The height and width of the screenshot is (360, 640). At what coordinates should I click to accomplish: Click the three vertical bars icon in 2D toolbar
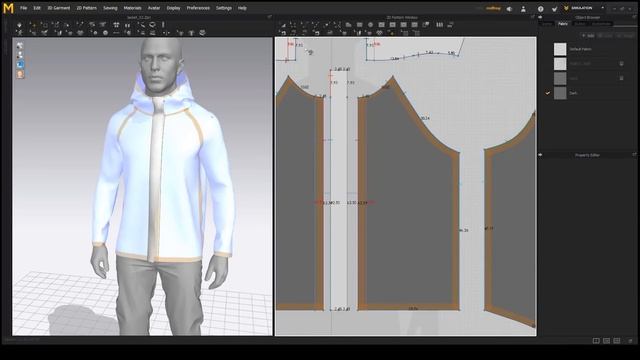coord(440,24)
